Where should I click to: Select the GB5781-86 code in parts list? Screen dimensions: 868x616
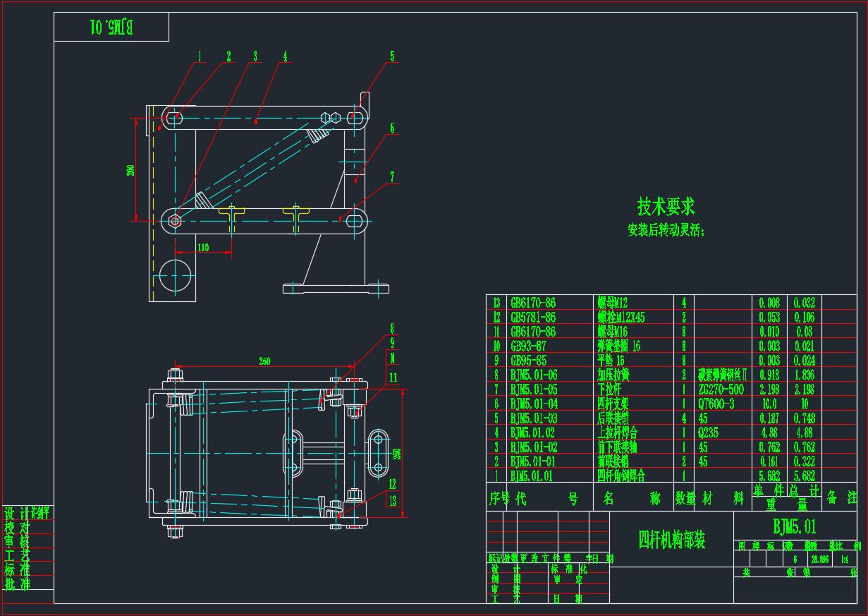click(532, 318)
